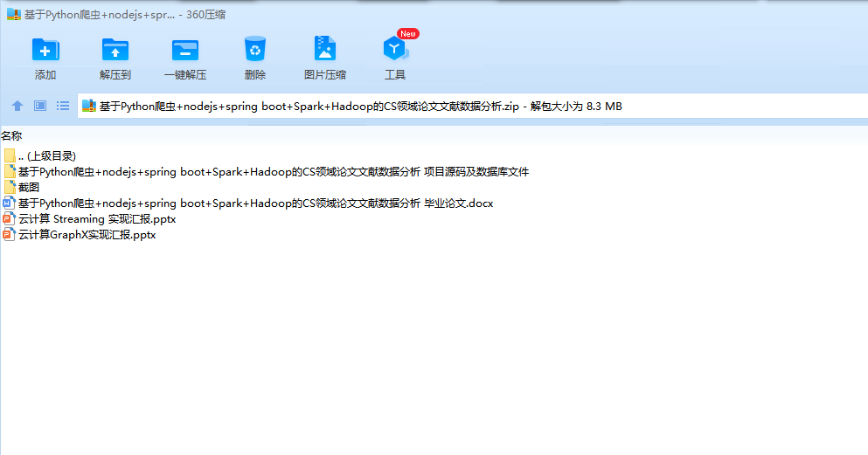This screenshot has width=868, height=455.
Task: Select the .. (上级目录) parent folder row
Action: (39, 156)
